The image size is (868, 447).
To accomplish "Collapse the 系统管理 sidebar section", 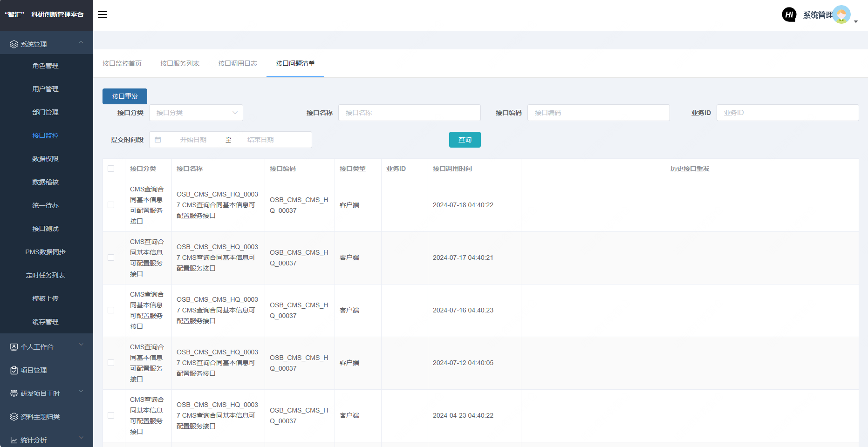I will 81,43.
